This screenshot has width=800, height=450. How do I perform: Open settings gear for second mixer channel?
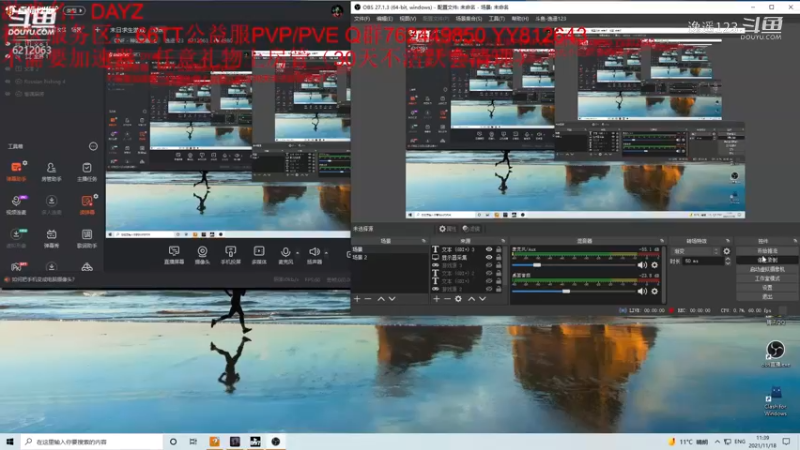pyautogui.click(x=655, y=291)
